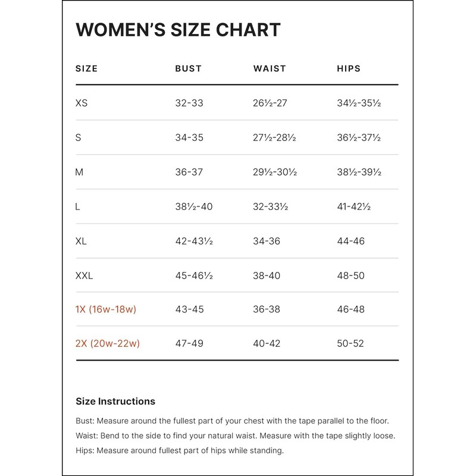Viewport: 476px width, 476px height.
Task: Click the Waist measuring instruction text
Action: coord(236,436)
